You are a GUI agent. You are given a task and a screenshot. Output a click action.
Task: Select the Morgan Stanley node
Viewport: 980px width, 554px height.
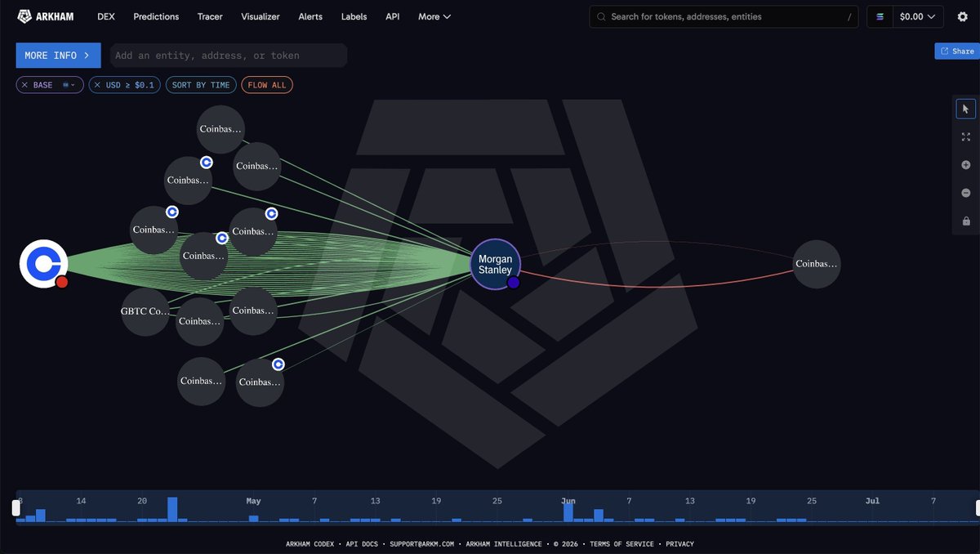[x=495, y=265]
